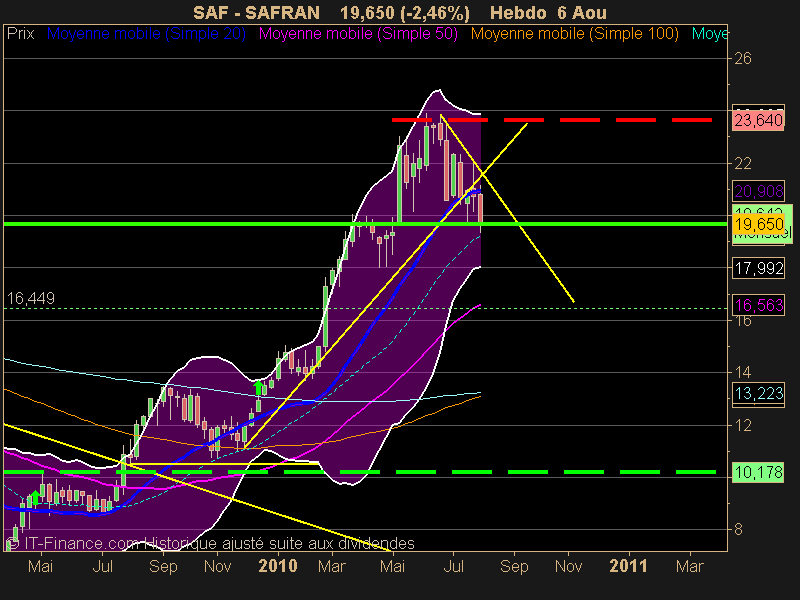800x600 pixels.
Task: Select the Prix legend label
Action: [20, 34]
